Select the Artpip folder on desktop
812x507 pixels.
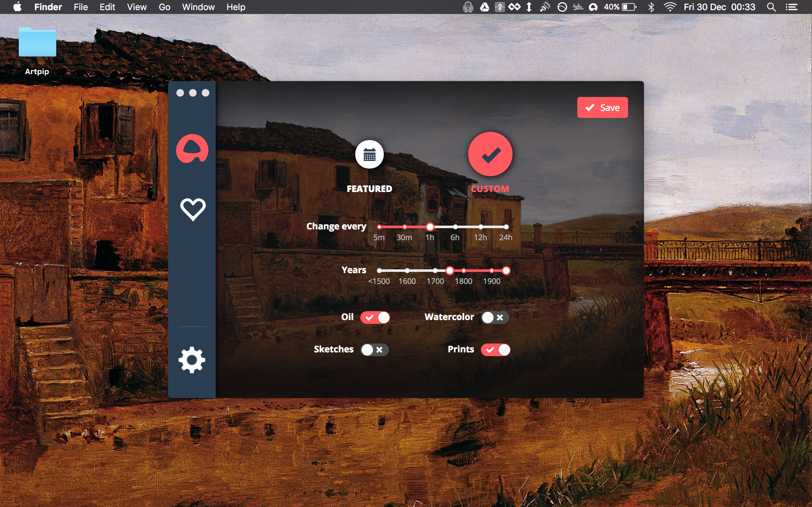point(37,43)
